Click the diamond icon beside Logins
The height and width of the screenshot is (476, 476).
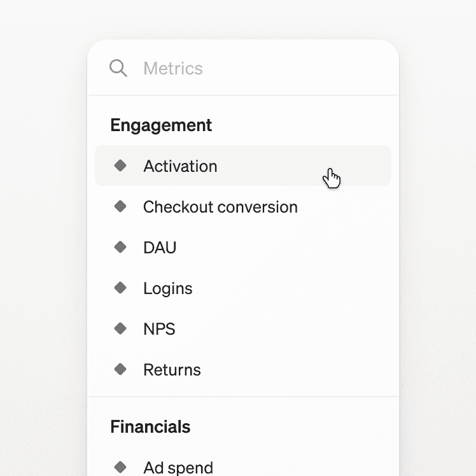click(120, 288)
